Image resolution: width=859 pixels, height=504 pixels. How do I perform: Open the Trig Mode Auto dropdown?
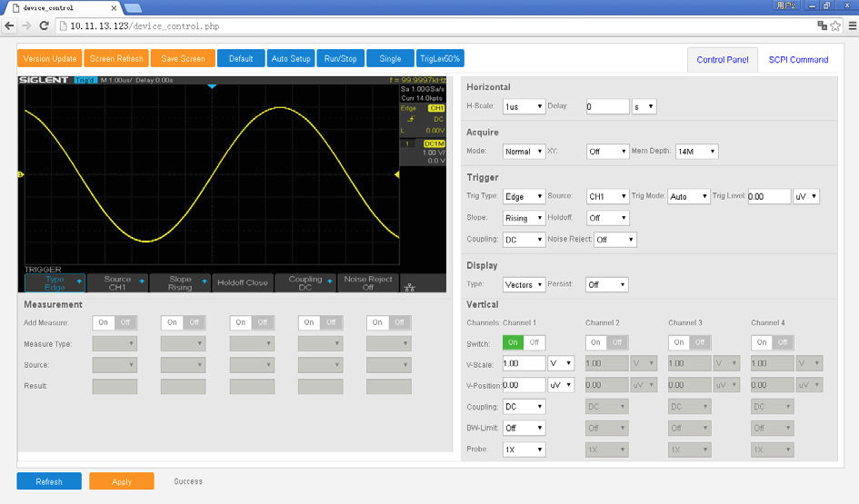coord(689,196)
